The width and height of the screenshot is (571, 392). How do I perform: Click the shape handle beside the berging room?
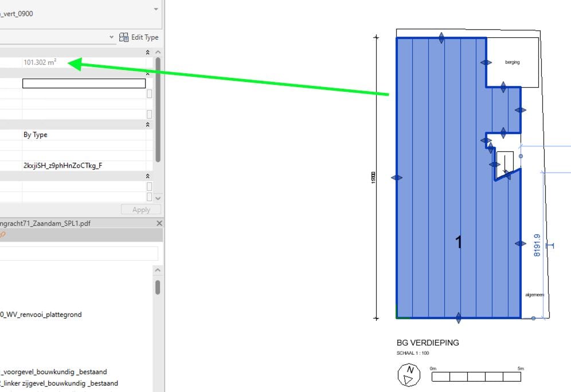pos(486,62)
